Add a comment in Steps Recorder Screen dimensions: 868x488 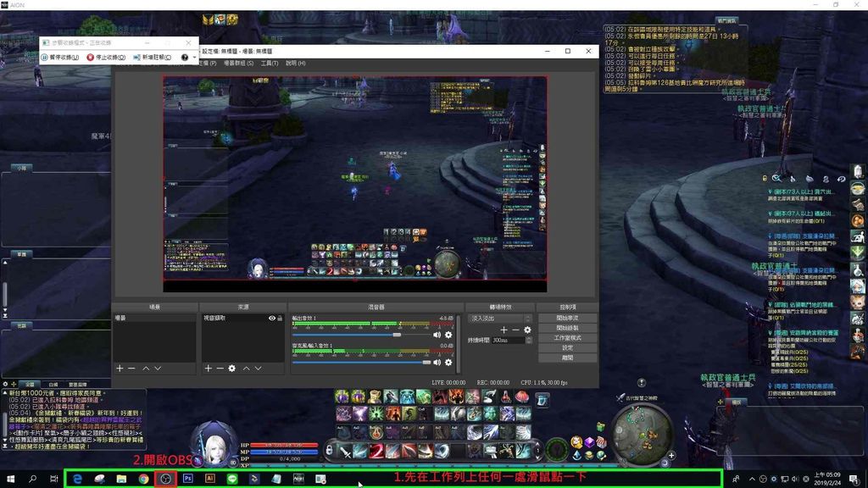tap(153, 57)
